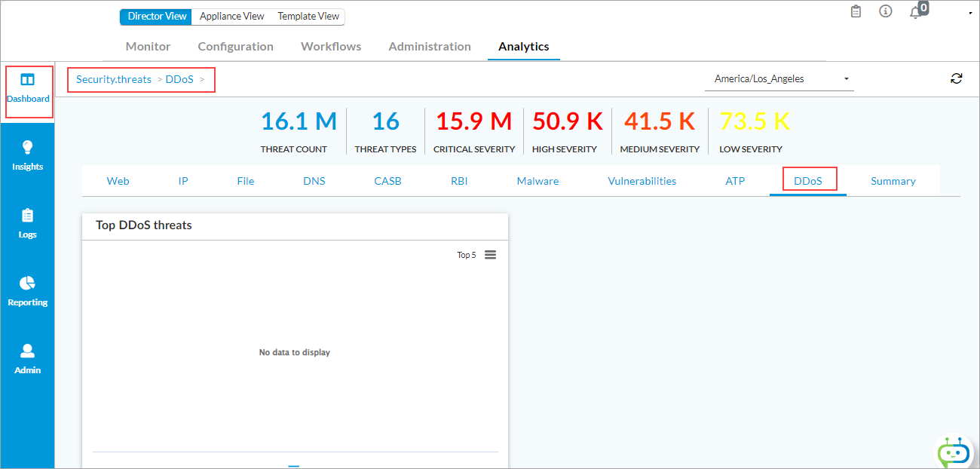Image resolution: width=980 pixels, height=469 pixels.
Task: Click the Top 5 label in chart
Action: (x=466, y=255)
